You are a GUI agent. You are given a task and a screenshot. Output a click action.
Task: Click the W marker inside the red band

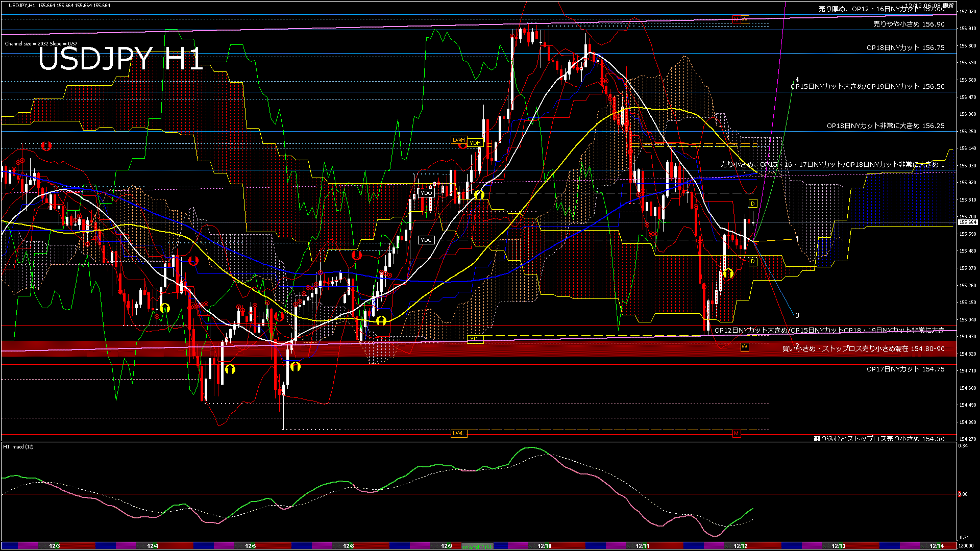pyautogui.click(x=744, y=347)
